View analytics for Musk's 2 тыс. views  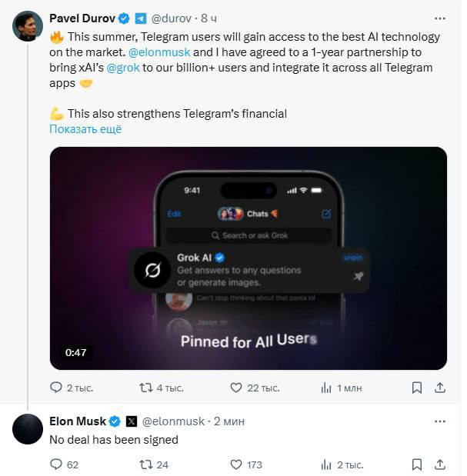coord(342,464)
